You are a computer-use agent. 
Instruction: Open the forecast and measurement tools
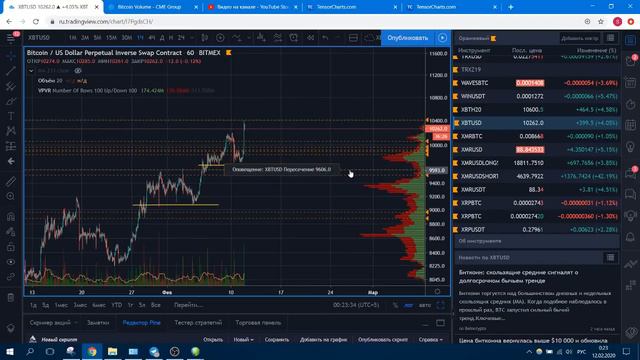click(11, 146)
